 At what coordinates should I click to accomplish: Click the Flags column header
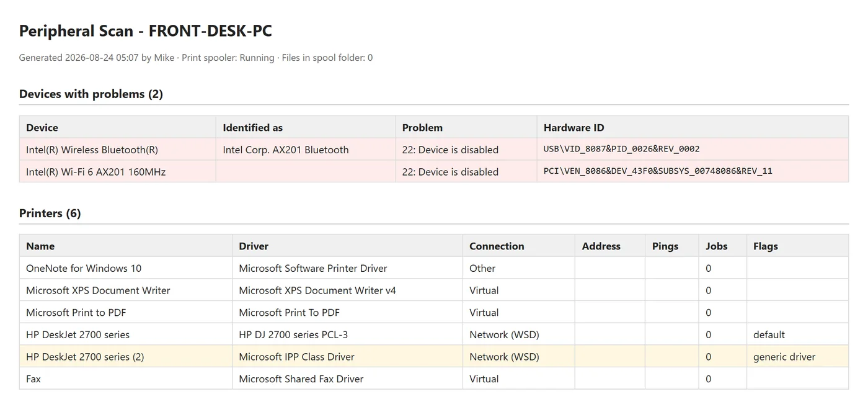(765, 246)
